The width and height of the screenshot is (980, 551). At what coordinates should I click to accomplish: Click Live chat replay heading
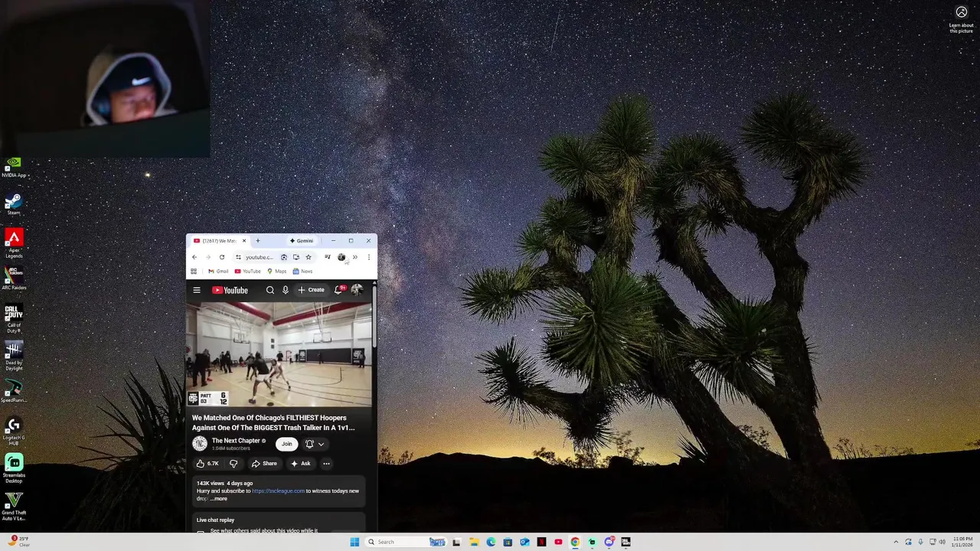tap(215, 520)
